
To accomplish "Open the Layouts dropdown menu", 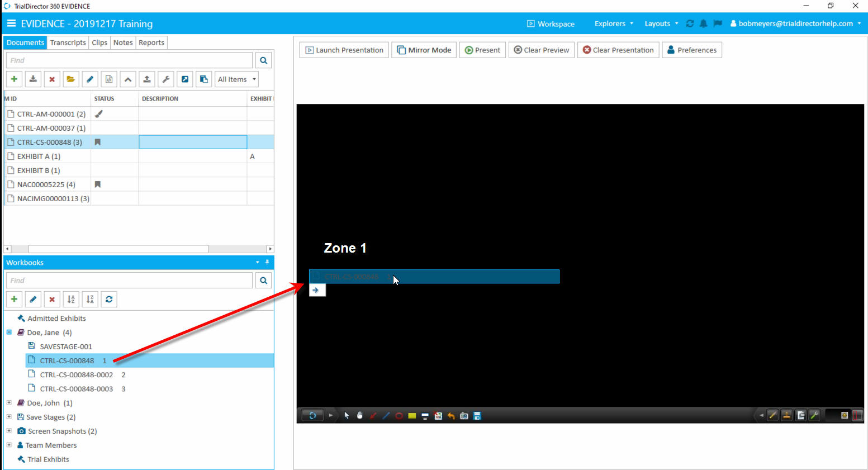I will pos(661,23).
